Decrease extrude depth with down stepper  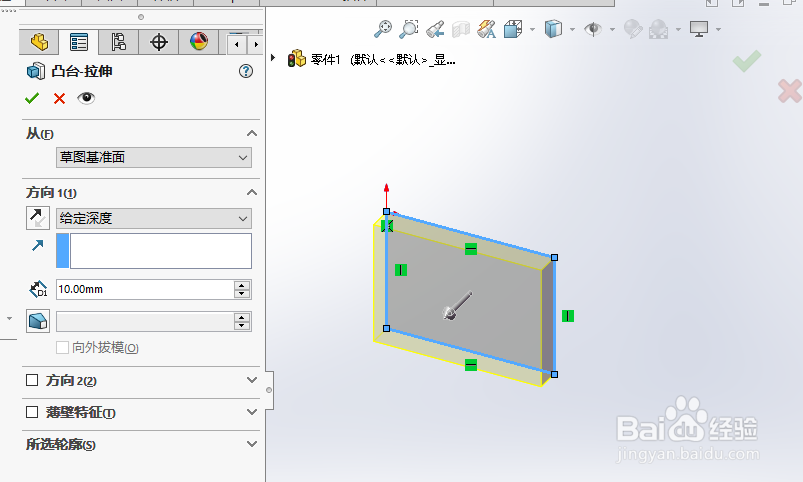(x=242, y=294)
